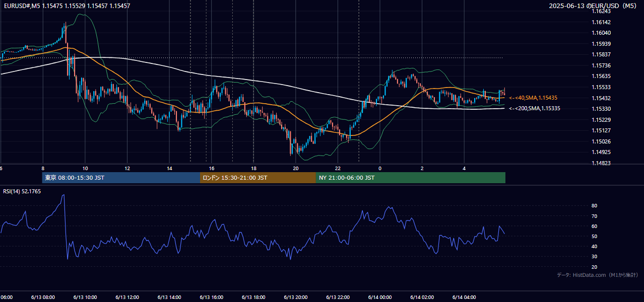644x302 pixels.
Task: Select the '2025-06-13 のEUR/USD (M5)' chart title
Action: 593,6
